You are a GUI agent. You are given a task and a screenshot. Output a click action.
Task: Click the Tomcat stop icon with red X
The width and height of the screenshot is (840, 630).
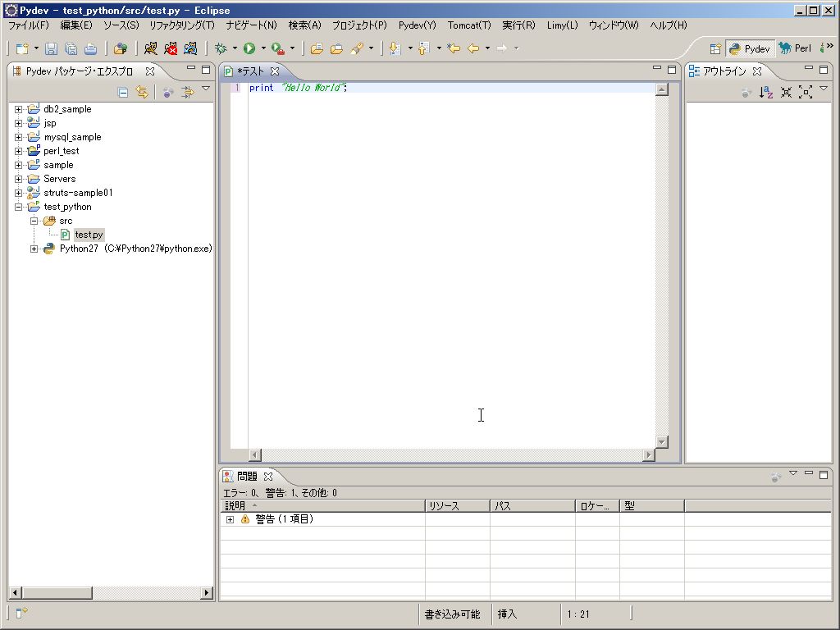(171, 48)
